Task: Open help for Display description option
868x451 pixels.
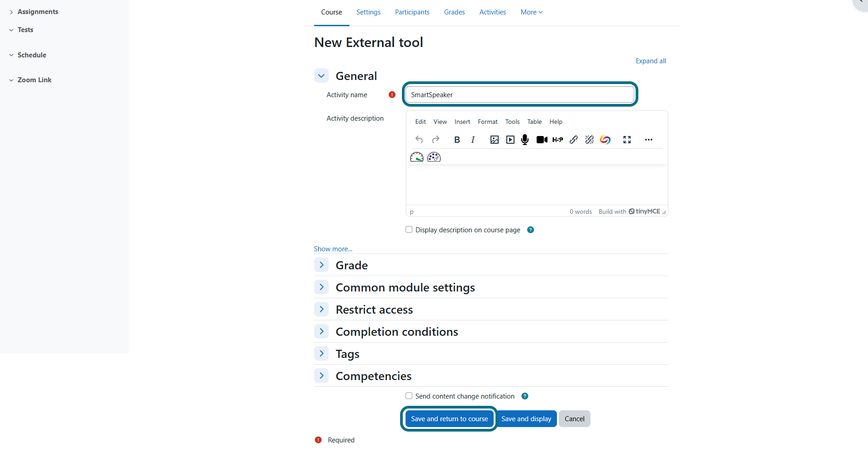Action: click(x=531, y=230)
